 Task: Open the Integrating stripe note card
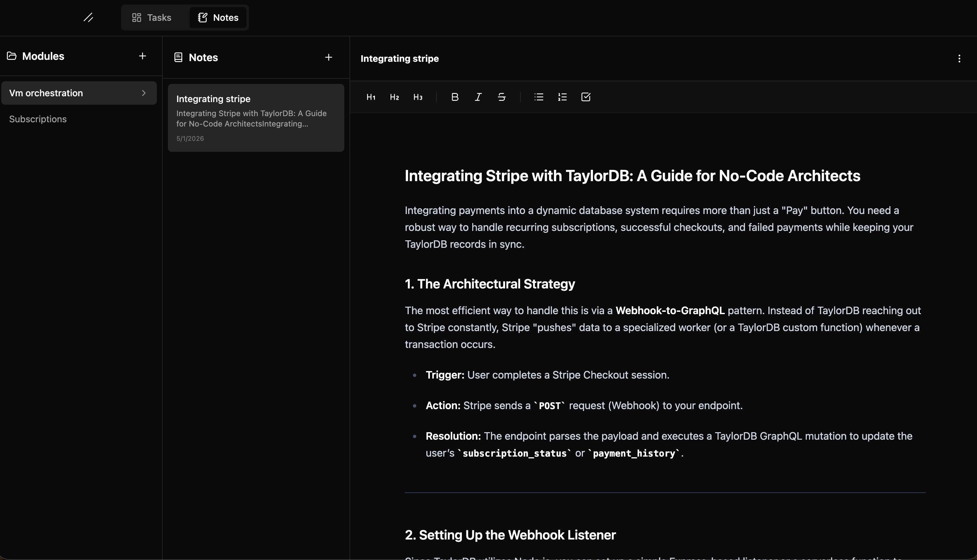256,118
